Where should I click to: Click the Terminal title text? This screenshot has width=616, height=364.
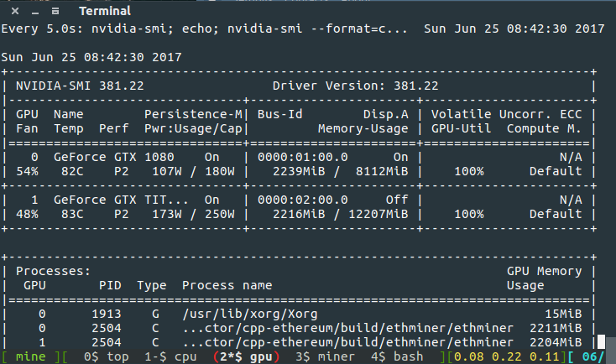pyautogui.click(x=106, y=11)
